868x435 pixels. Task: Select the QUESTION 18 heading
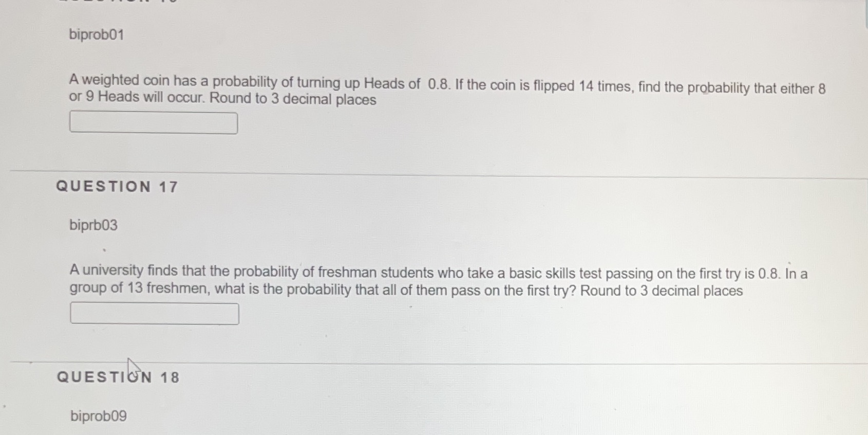pyautogui.click(x=117, y=377)
